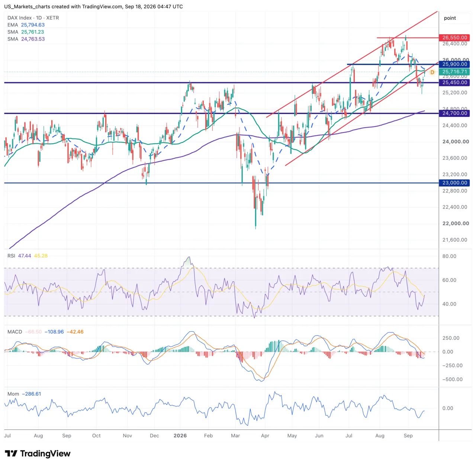
Task: Click the 22,000.00 tick on price axis
Action: point(456,224)
